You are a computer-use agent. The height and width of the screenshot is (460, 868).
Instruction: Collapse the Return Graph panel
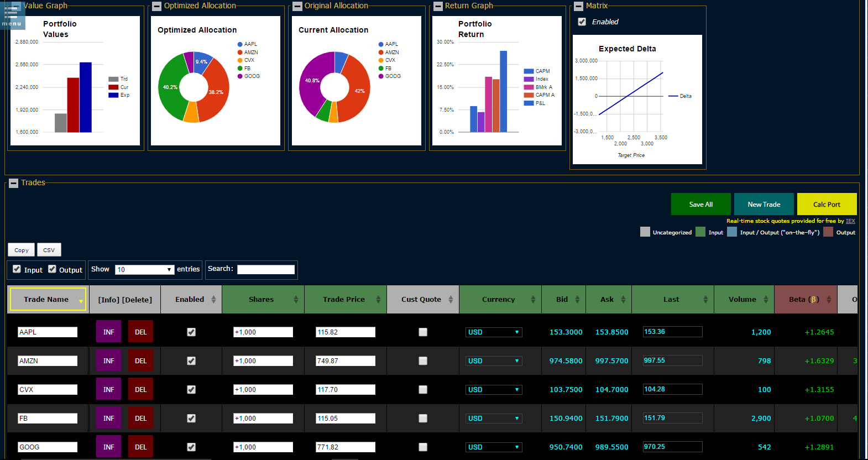tap(438, 6)
